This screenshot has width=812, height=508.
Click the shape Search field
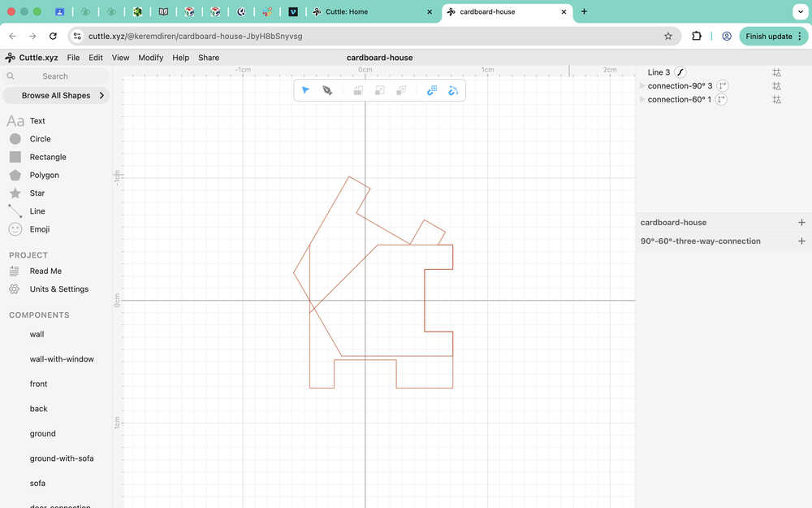[56, 76]
